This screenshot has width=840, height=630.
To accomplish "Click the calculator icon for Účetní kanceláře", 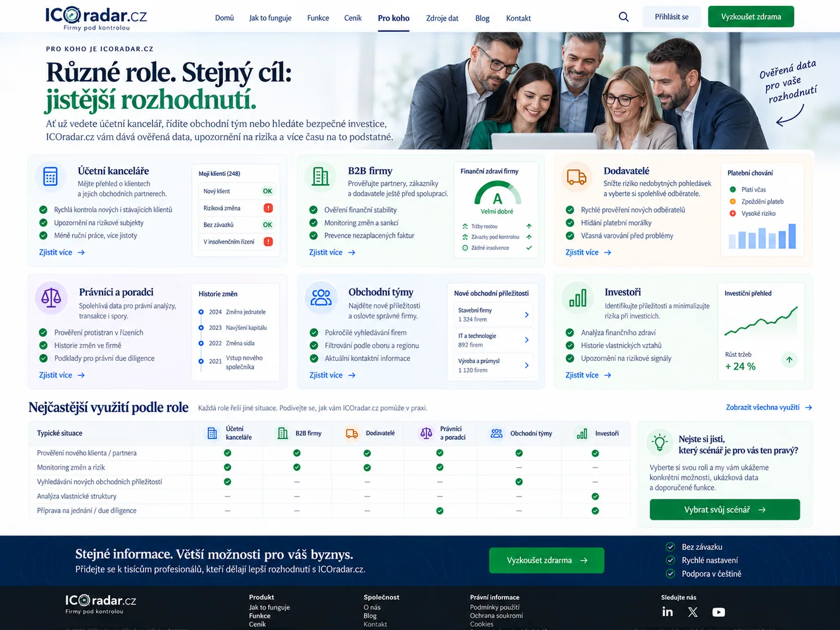I will (50, 176).
